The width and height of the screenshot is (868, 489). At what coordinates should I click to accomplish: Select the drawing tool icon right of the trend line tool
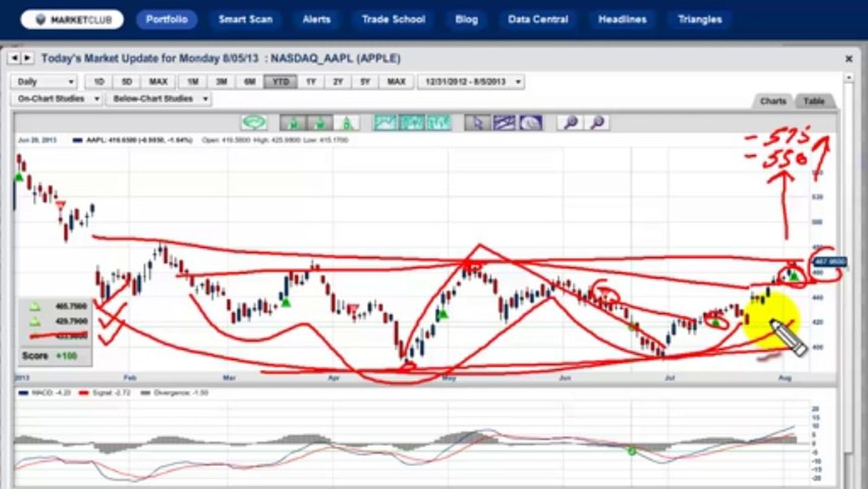click(x=531, y=123)
